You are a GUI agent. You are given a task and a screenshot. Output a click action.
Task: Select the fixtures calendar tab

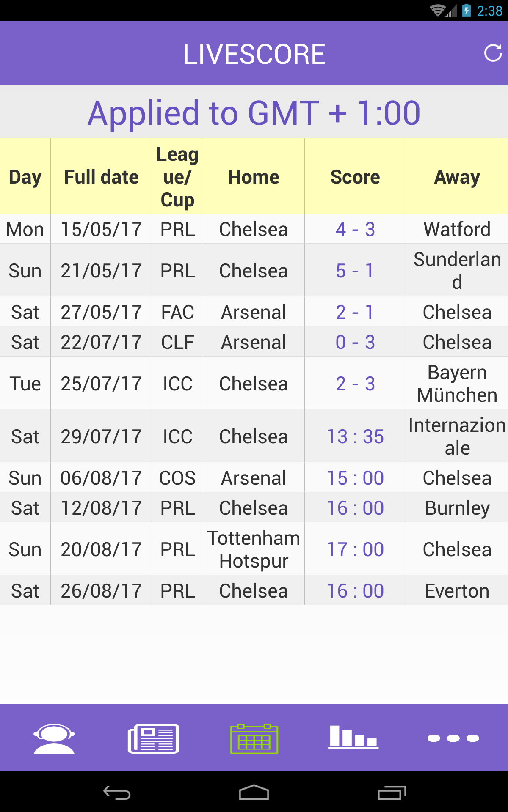tap(254, 738)
